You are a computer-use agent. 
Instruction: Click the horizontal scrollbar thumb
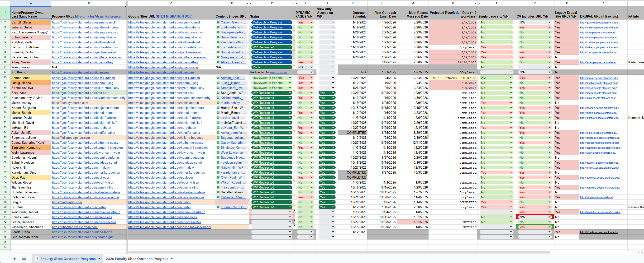(x=339, y=253)
